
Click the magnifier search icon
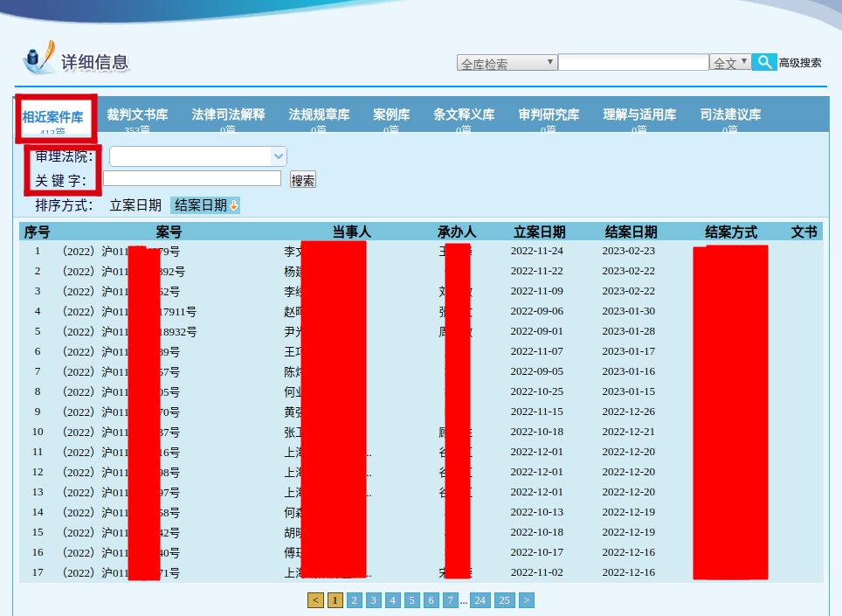tap(764, 62)
